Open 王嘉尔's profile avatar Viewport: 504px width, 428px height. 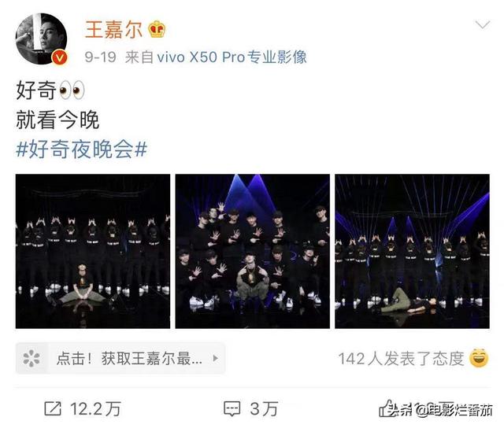[x=42, y=39]
